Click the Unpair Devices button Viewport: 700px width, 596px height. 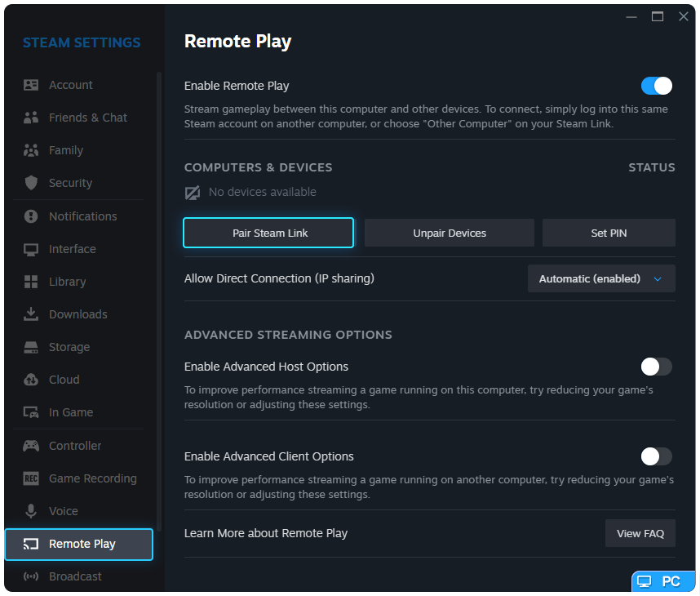tap(449, 233)
